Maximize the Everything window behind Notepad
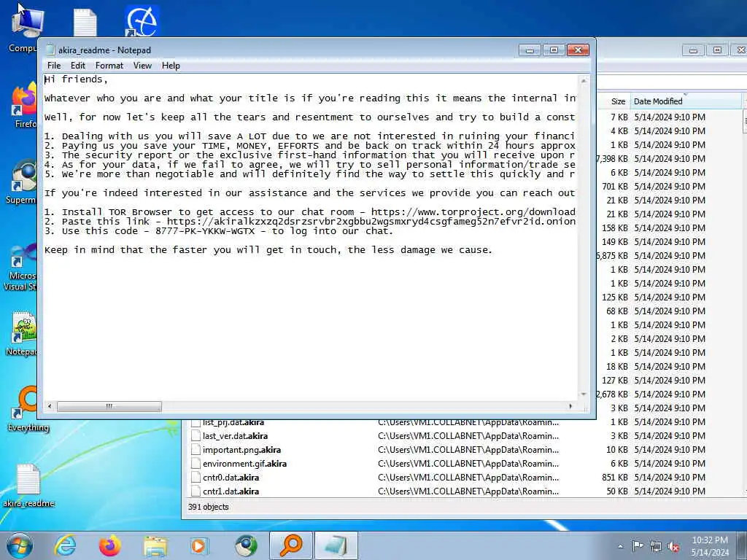Viewport: 747px width, 560px height. (718, 50)
